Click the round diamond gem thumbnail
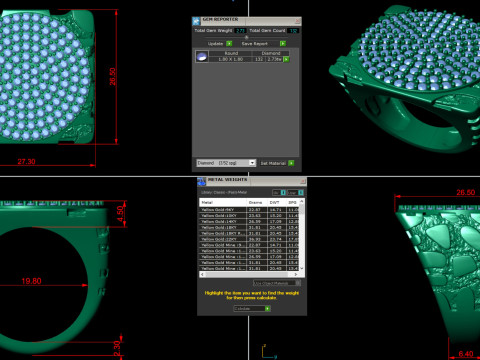Viewport: 480px width, 360px height. (202, 56)
